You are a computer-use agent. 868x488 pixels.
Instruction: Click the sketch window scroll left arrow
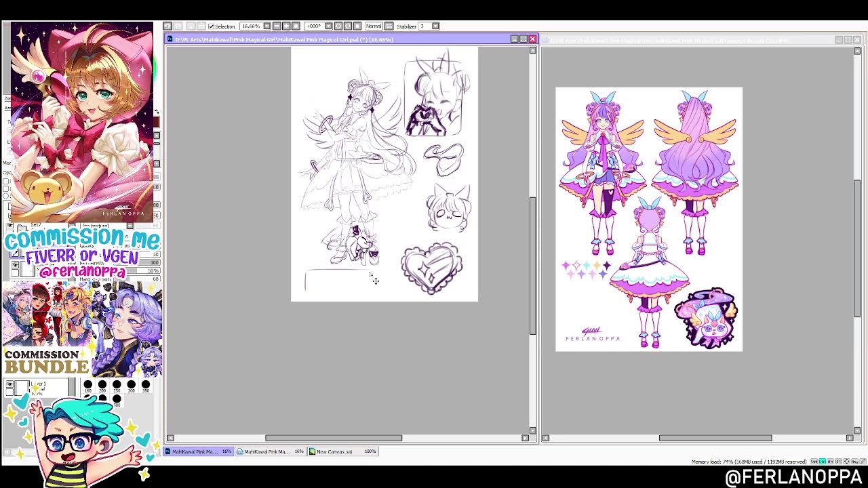click(170, 438)
